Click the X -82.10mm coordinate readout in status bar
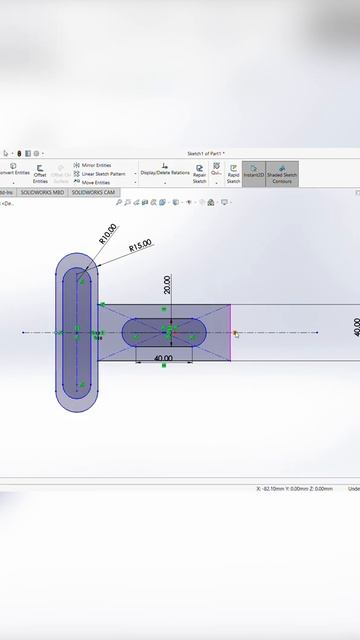The height and width of the screenshot is (640, 360). coord(294,489)
